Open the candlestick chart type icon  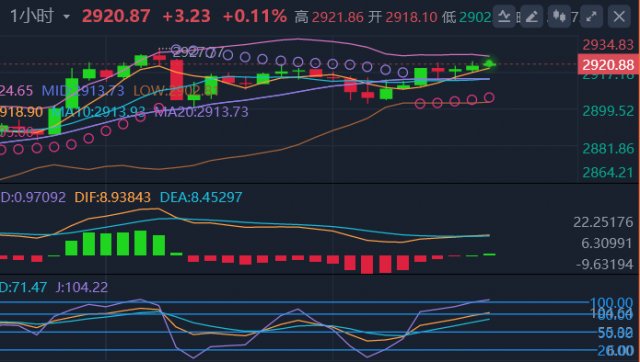(x=559, y=17)
